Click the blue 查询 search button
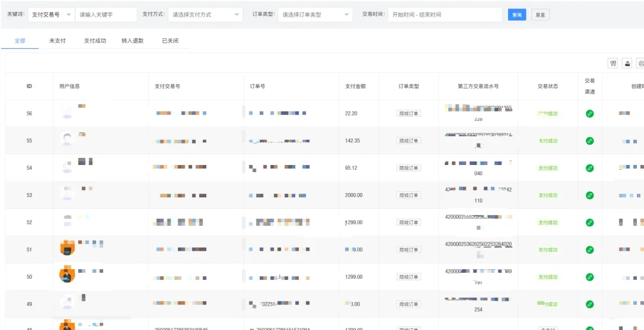 click(x=516, y=15)
